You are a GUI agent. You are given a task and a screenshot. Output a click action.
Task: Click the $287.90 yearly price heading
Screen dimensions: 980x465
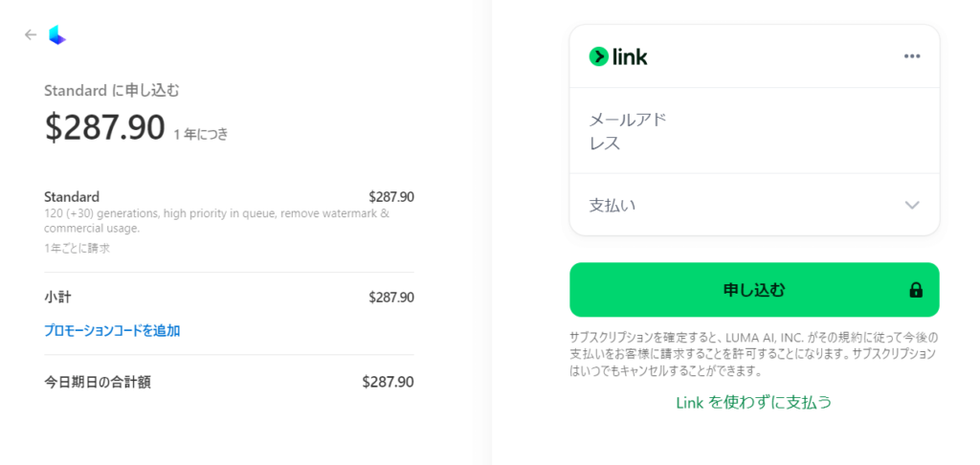[x=105, y=127]
